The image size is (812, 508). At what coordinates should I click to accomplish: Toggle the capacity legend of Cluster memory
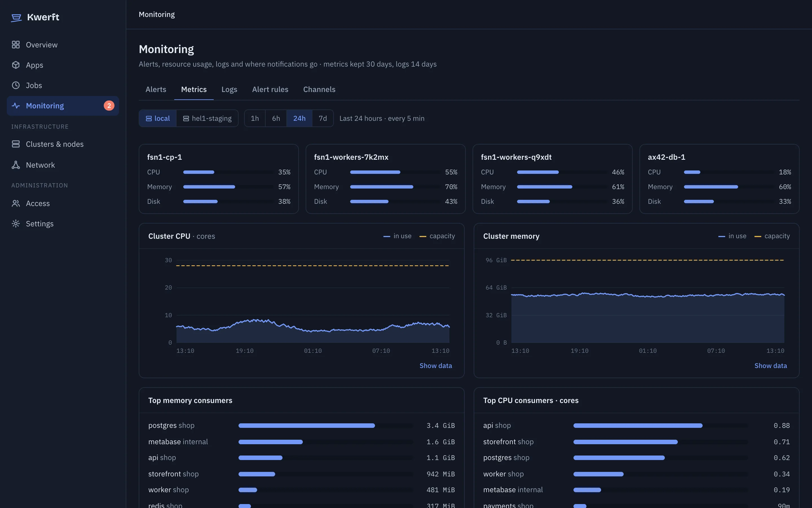coord(772,236)
